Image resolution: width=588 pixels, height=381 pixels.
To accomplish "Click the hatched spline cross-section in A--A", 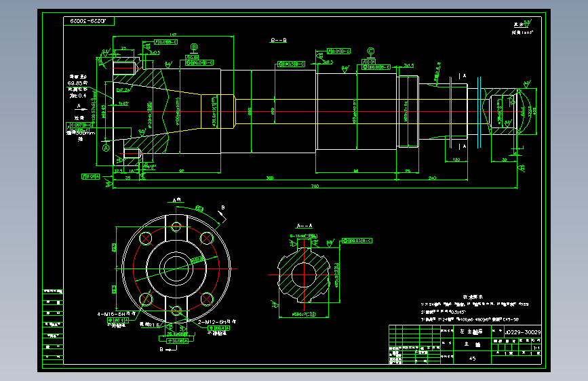I will (x=304, y=275).
